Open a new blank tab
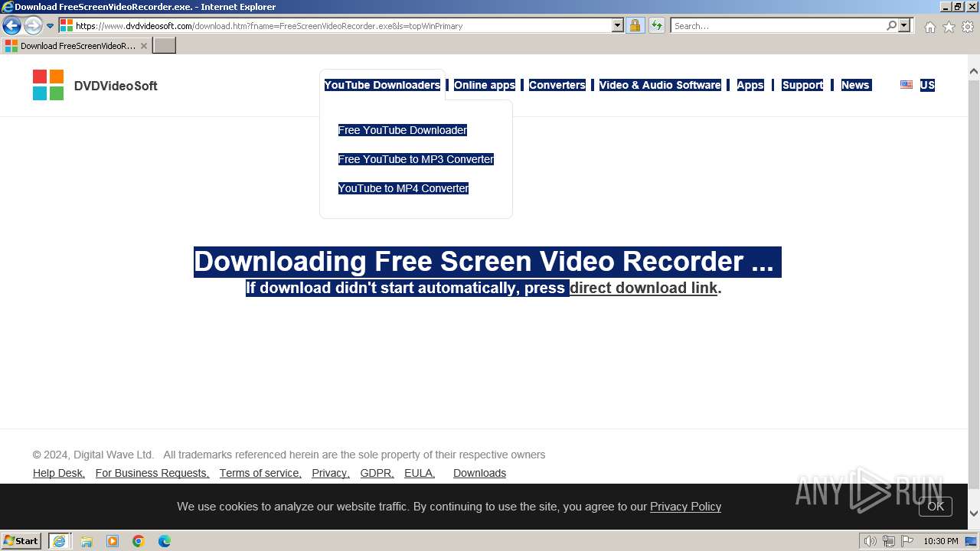The width and height of the screenshot is (980, 551). (165, 46)
